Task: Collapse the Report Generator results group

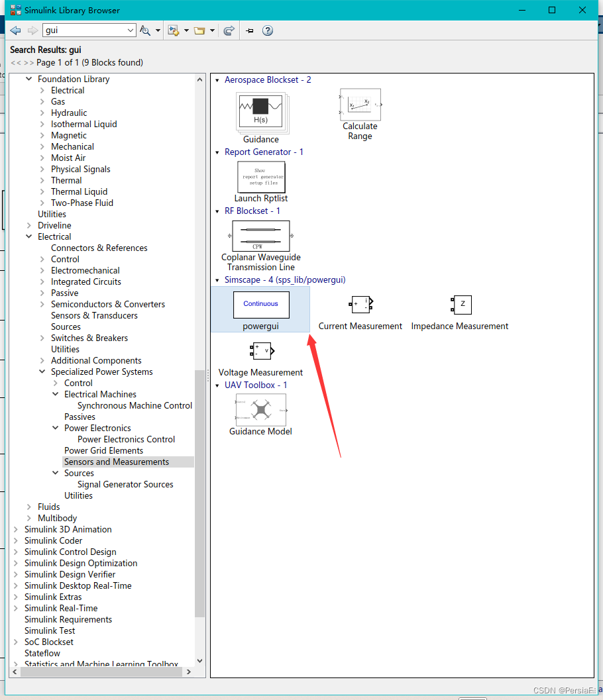Action: 217,153
